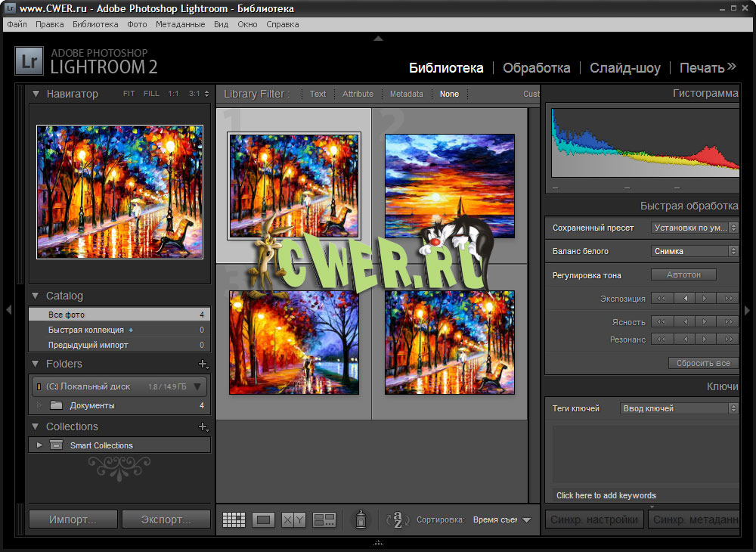Turn on the Text library filter
The width and height of the screenshot is (756, 552).
318,95
